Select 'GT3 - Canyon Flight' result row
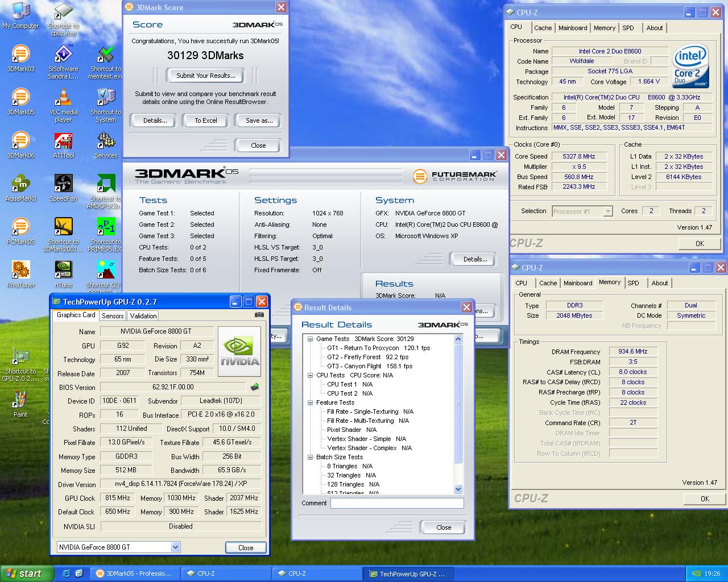The image size is (728, 582). tap(370, 366)
